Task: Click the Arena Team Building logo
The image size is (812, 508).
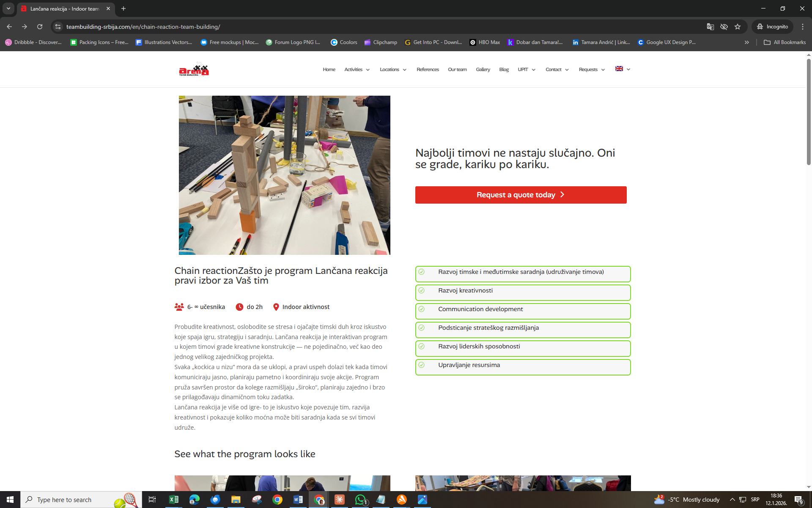Action: [x=194, y=69]
